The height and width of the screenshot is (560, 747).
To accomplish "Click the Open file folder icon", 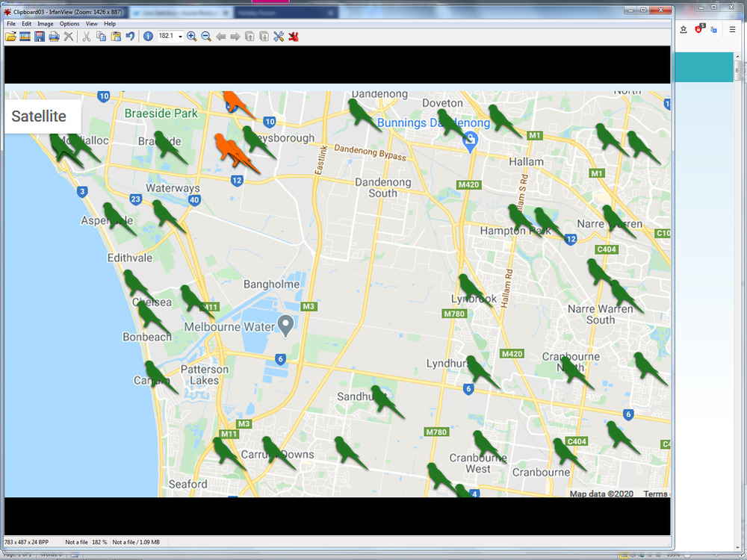I will (x=10, y=37).
